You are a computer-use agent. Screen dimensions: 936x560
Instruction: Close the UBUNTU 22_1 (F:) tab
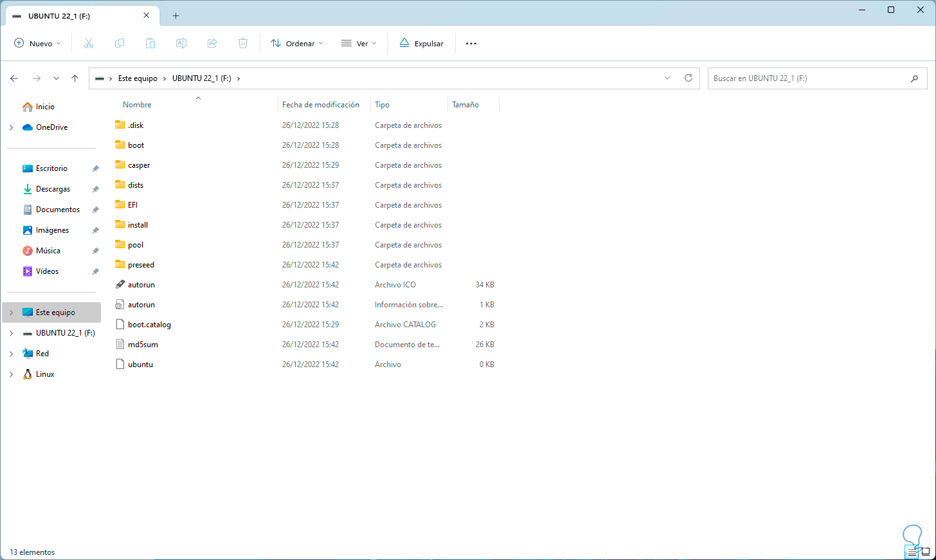pyautogui.click(x=147, y=15)
